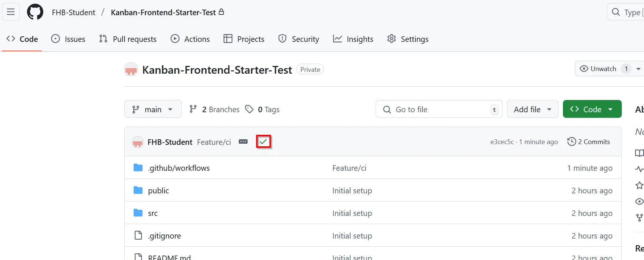This screenshot has width=644, height=260.
Task: Open the main branch selector dropdown
Action: click(x=153, y=109)
